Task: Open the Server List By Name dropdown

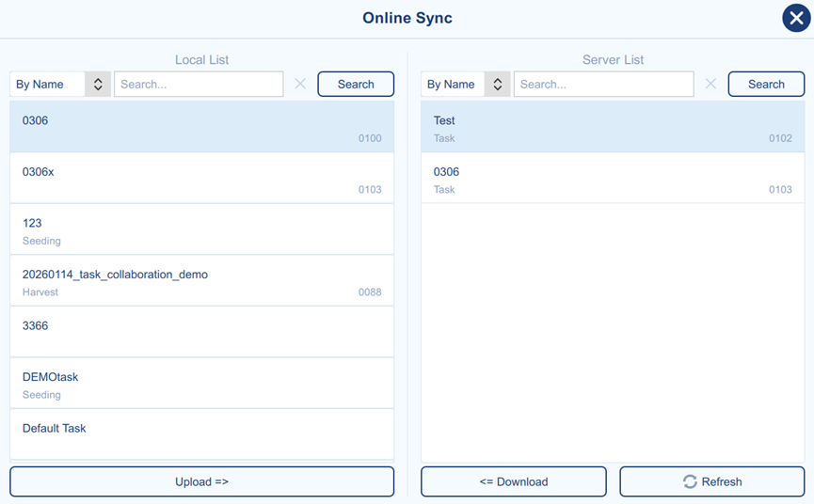Action: [466, 84]
